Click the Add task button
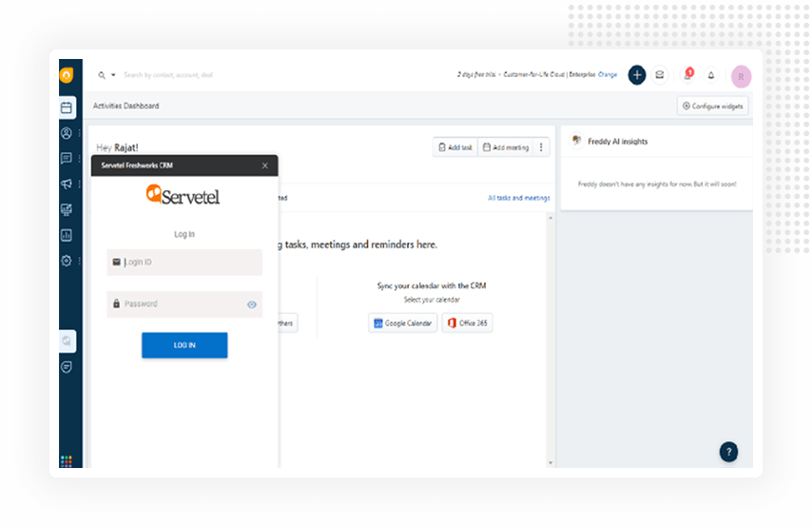The height and width of the screenshot is (527, 812). point(455,147)
